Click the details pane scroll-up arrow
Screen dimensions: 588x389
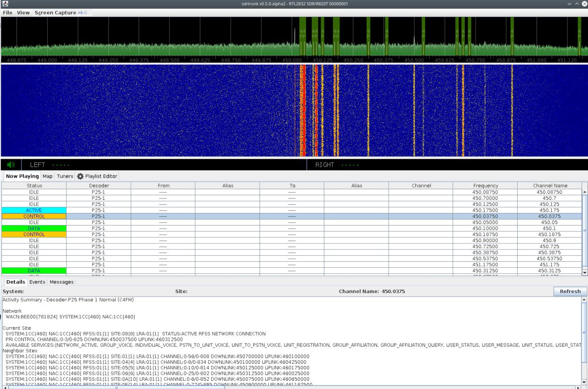click(x=585, y=300)
